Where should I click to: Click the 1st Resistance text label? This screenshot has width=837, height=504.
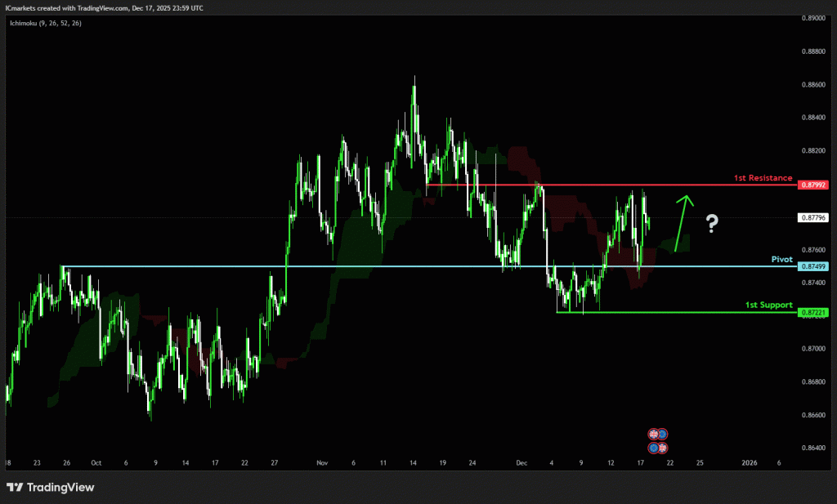point(763,177)
